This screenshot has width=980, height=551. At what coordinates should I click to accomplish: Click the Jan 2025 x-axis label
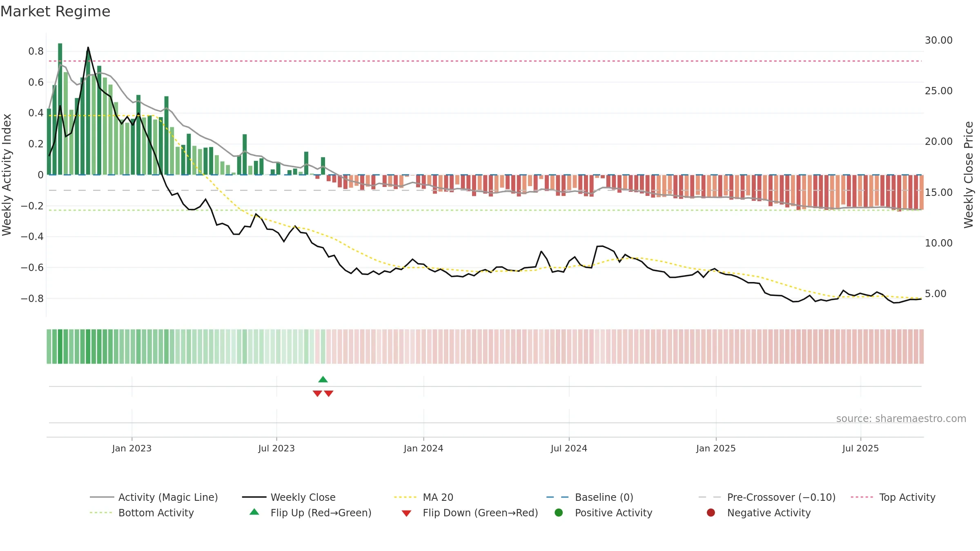click(x=716, y=448)
